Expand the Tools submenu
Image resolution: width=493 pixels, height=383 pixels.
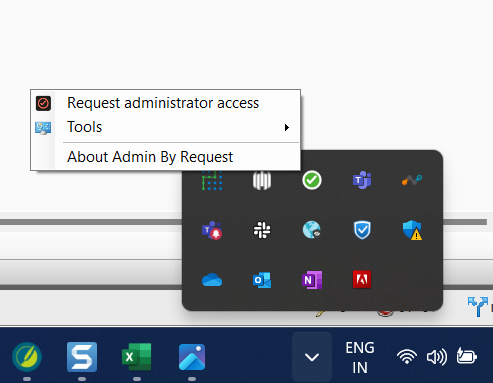pyautogui.click(x=165, y=127)
